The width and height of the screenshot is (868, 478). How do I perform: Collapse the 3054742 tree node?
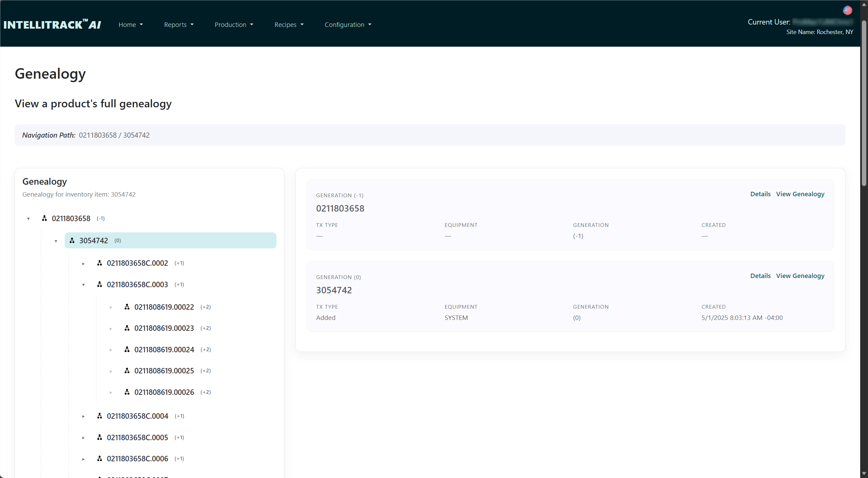(x=56, y=241)
